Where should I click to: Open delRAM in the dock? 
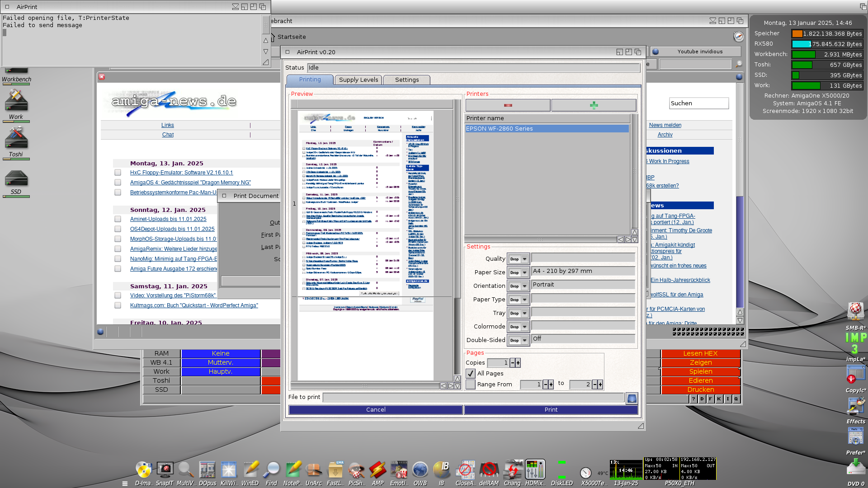click(x=489, y=470)
